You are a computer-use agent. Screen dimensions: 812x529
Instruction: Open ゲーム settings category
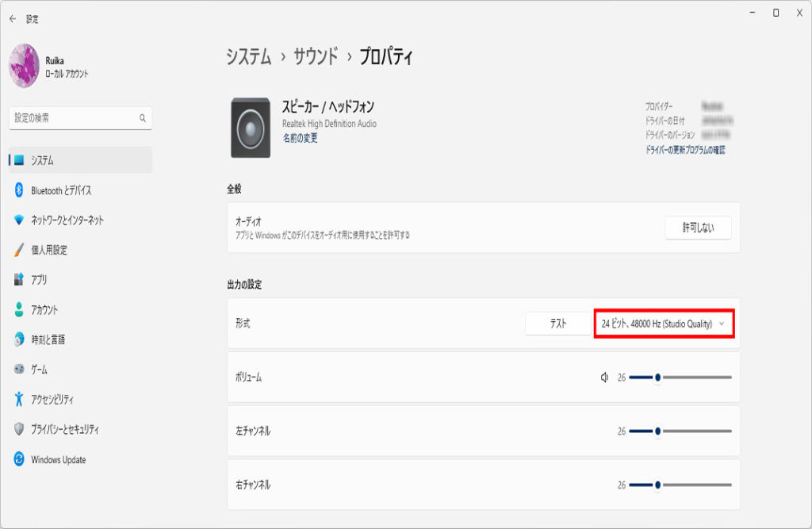(x=39, y=370)
